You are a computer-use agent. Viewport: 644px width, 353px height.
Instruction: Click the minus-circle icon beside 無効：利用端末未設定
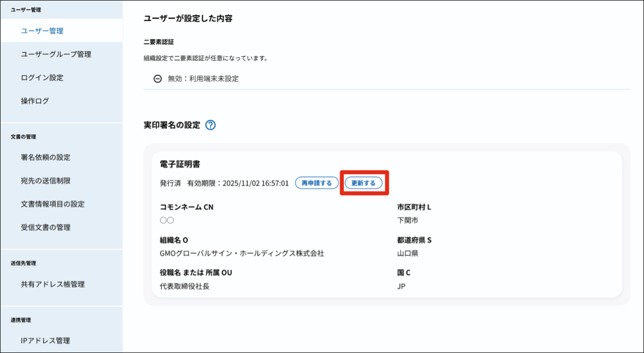pyautogui.click(x=158, y=79)
